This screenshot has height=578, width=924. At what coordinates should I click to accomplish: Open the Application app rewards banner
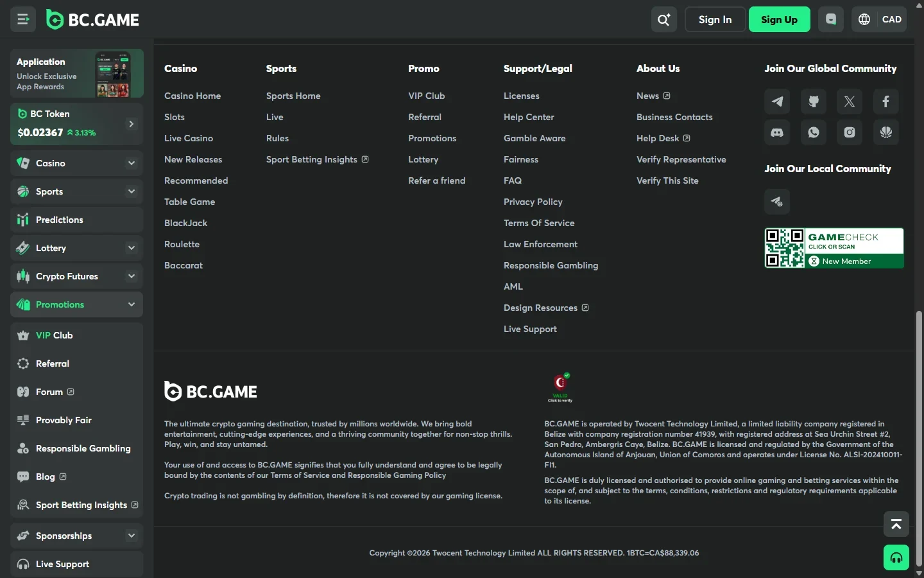[x=77, y=73]
